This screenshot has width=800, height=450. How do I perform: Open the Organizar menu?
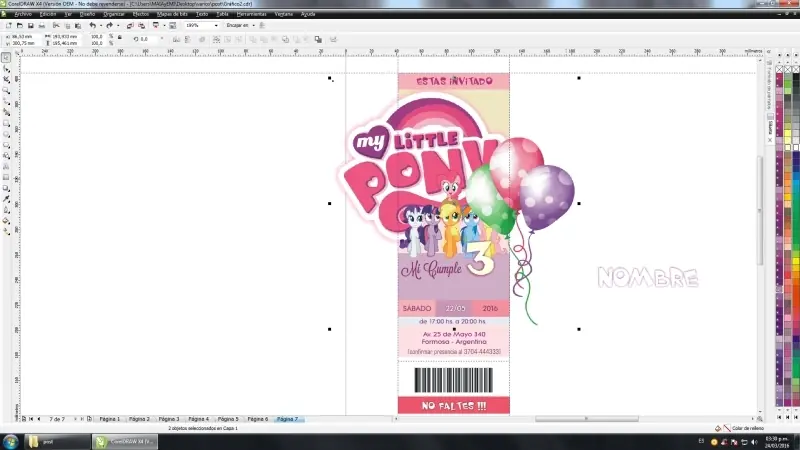[x=114, y=14]
